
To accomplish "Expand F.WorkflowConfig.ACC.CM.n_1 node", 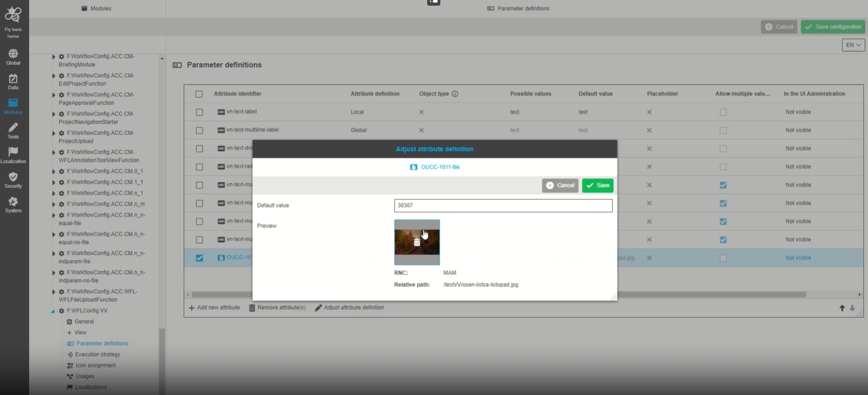I will click(54, 193).
